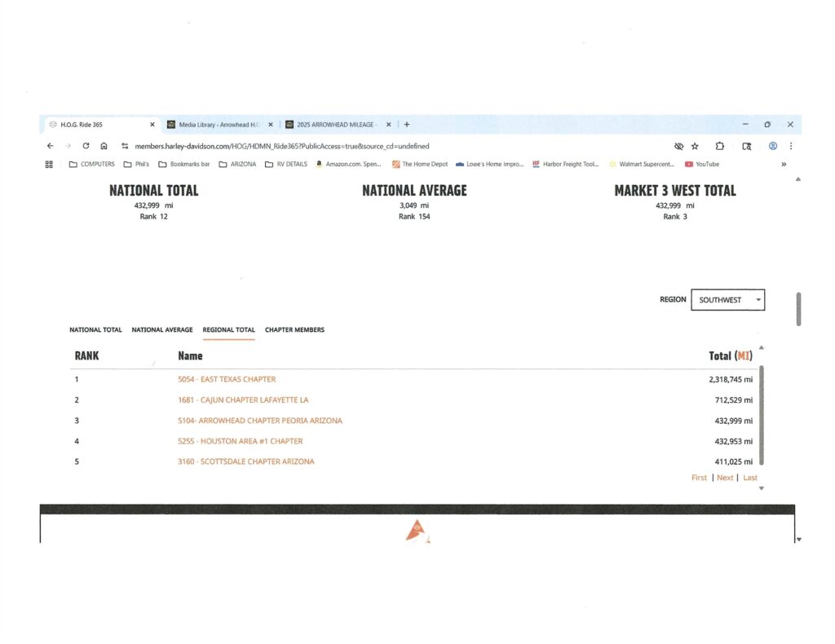
Task: Click the Market 3 West Total heading
Action: (675, 191)
